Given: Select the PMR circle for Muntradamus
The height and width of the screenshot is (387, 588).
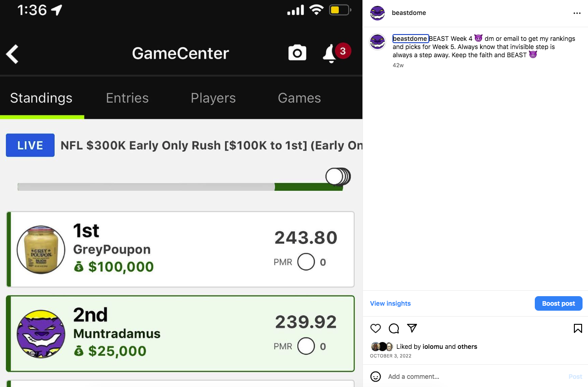Looking at the screenshot, I should [x=306, y=347].
